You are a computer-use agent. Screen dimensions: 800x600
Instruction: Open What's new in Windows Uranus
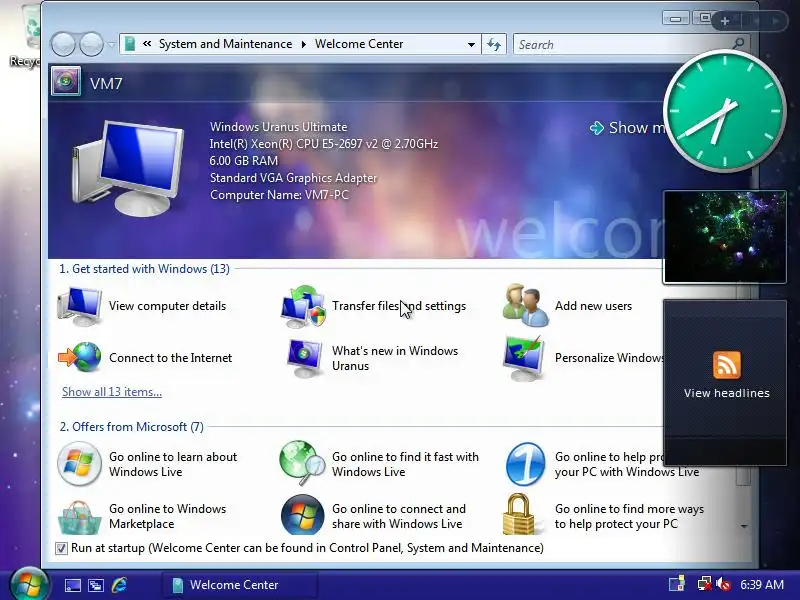tap(371, 358)
